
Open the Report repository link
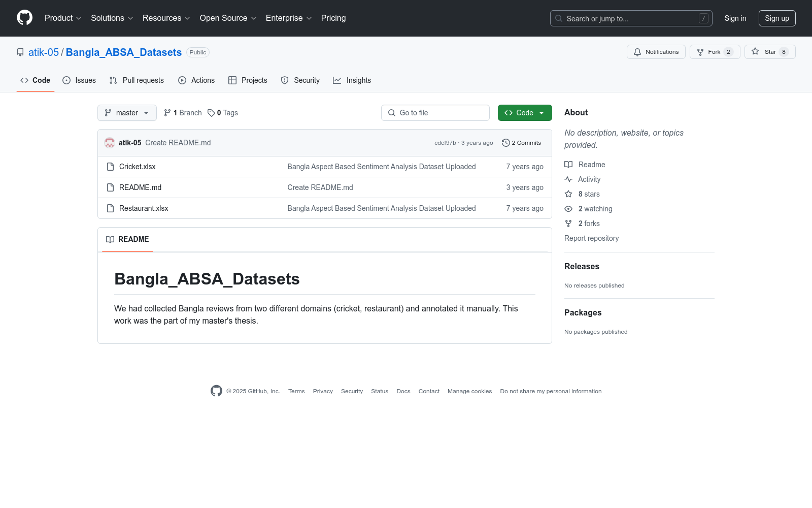point(591,238)
